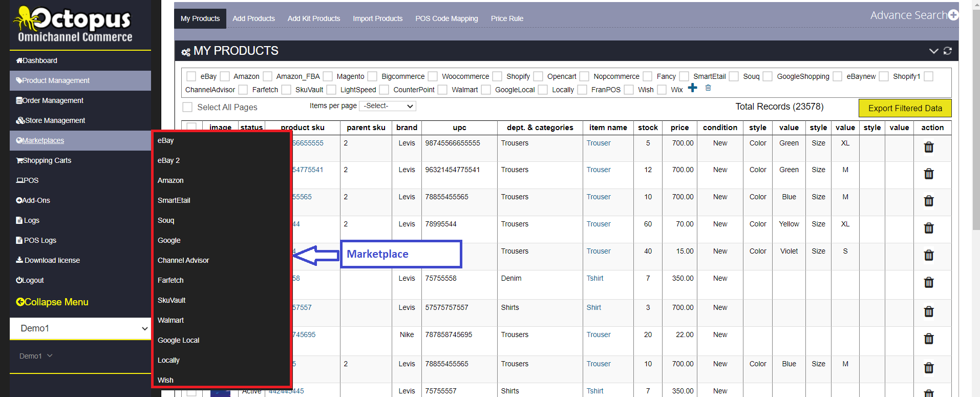Check the Shopify filter checkbox
This screenshot has width=980, height=397.
tap(497, 76)
